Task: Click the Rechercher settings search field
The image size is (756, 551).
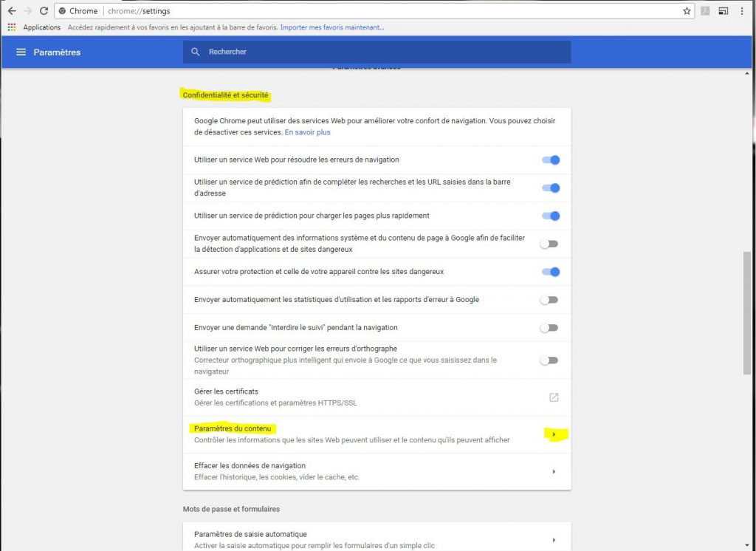Action: click(377, 52)
